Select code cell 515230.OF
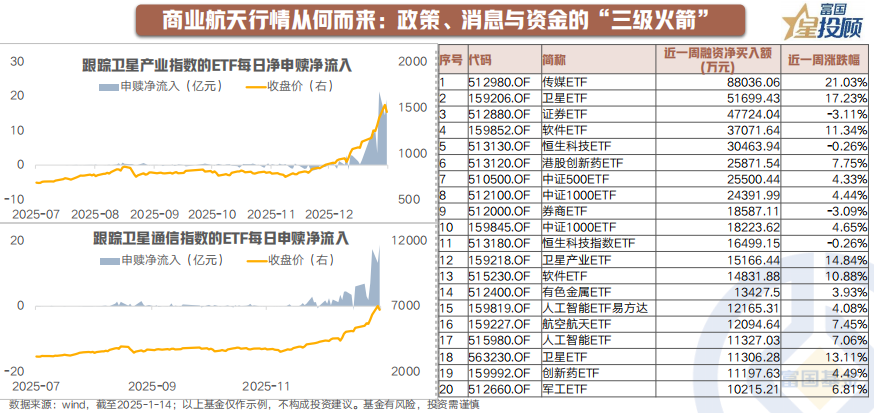The width and height of the screenshot is (874, 413). pyautogui.click(x=503, y=275)
